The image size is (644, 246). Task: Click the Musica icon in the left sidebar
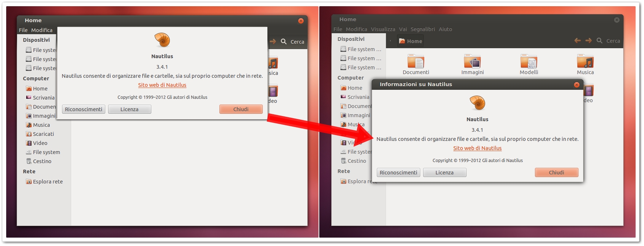click(29, 125)
